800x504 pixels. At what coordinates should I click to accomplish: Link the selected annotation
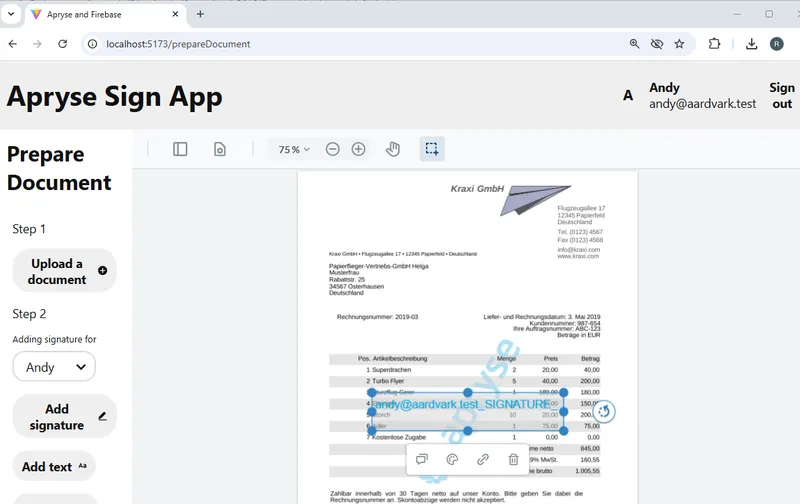click(483, 460)
